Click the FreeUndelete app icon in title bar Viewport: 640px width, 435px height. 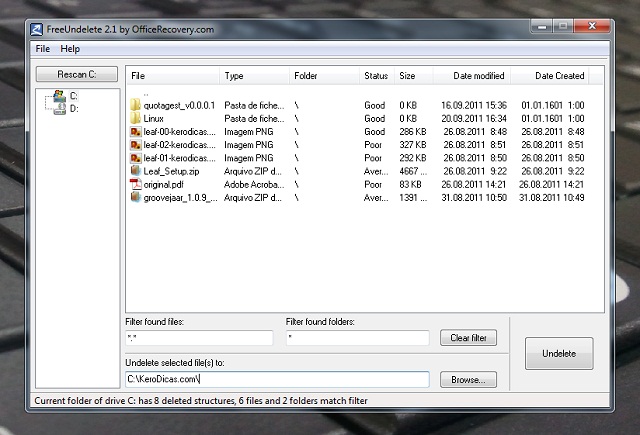click(x=36, y=29)
